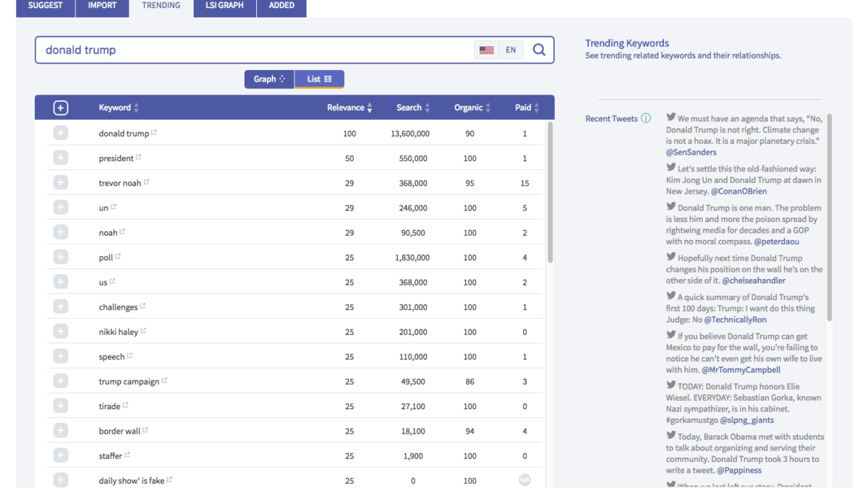Open @TechnicallyRon tweet handle link

(x=736, y=320)
